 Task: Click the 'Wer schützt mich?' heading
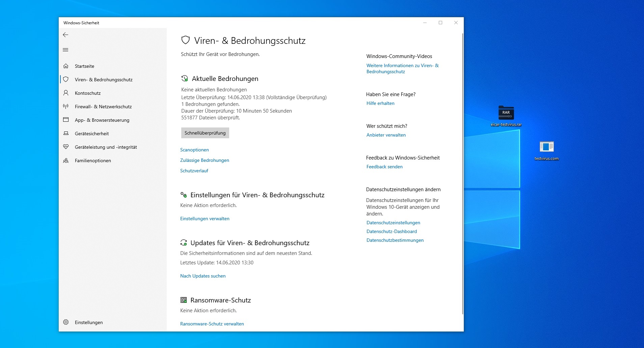[387, 126]
